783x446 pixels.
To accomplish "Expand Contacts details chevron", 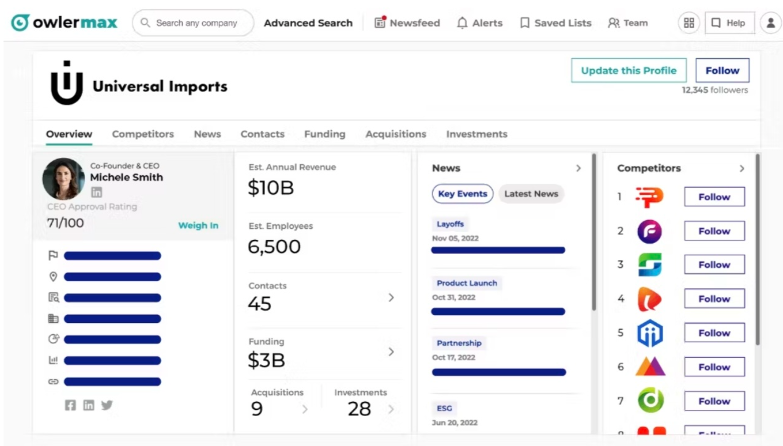I will 391,298.
